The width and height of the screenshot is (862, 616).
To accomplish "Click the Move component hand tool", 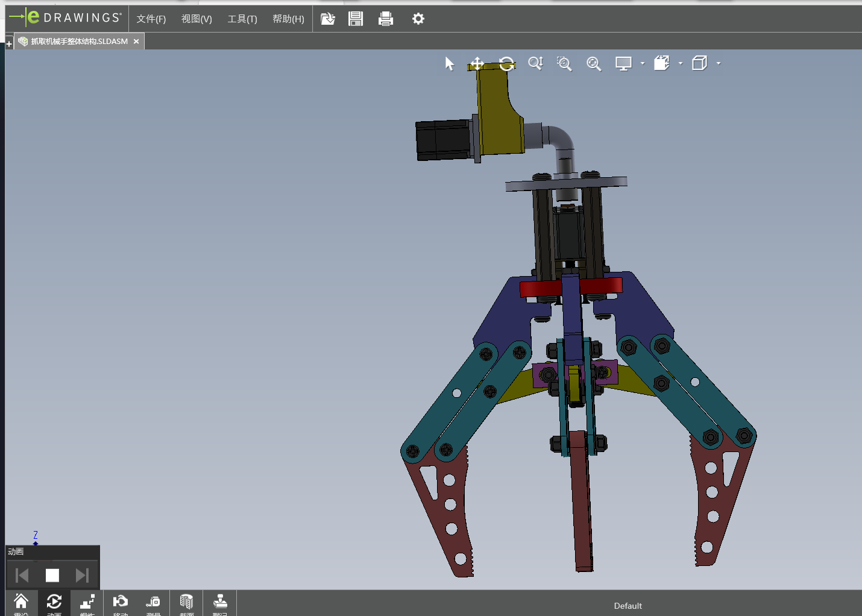I will [x=120, y=602].
